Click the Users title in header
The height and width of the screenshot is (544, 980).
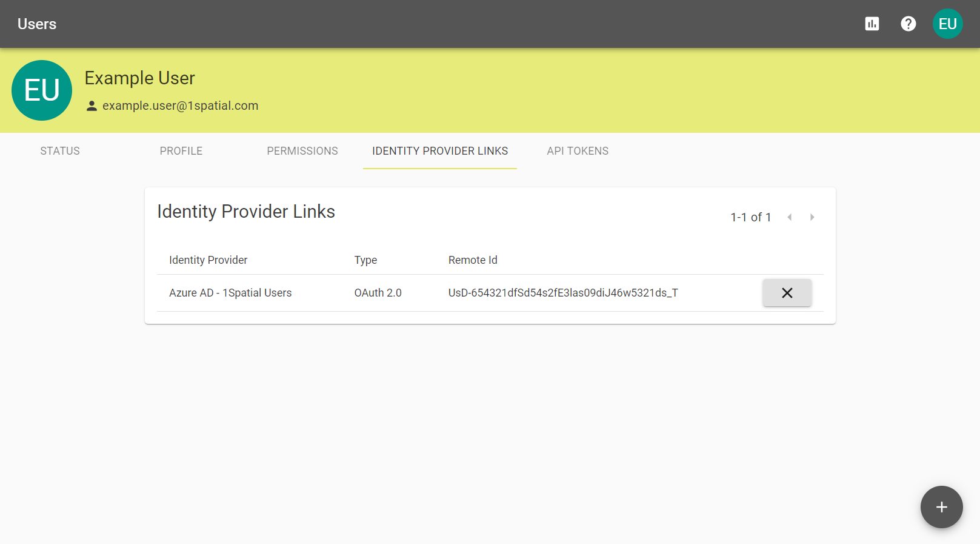click(x=37, y=24)
